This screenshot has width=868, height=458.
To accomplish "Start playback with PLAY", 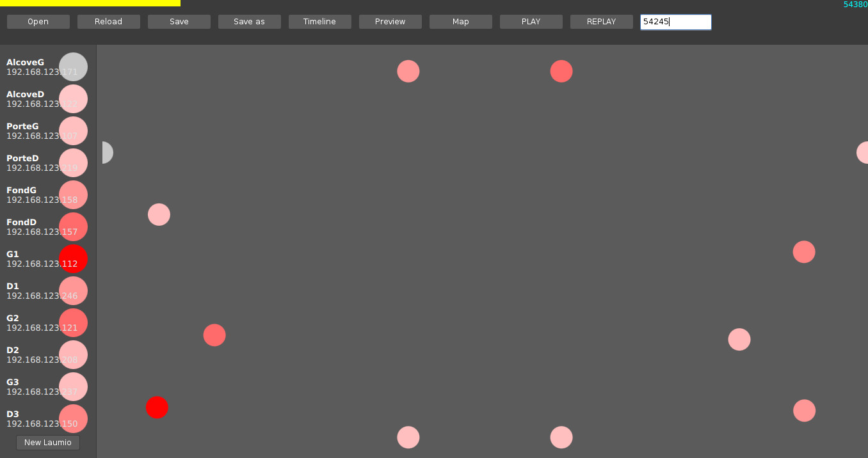I will point(531,22).
